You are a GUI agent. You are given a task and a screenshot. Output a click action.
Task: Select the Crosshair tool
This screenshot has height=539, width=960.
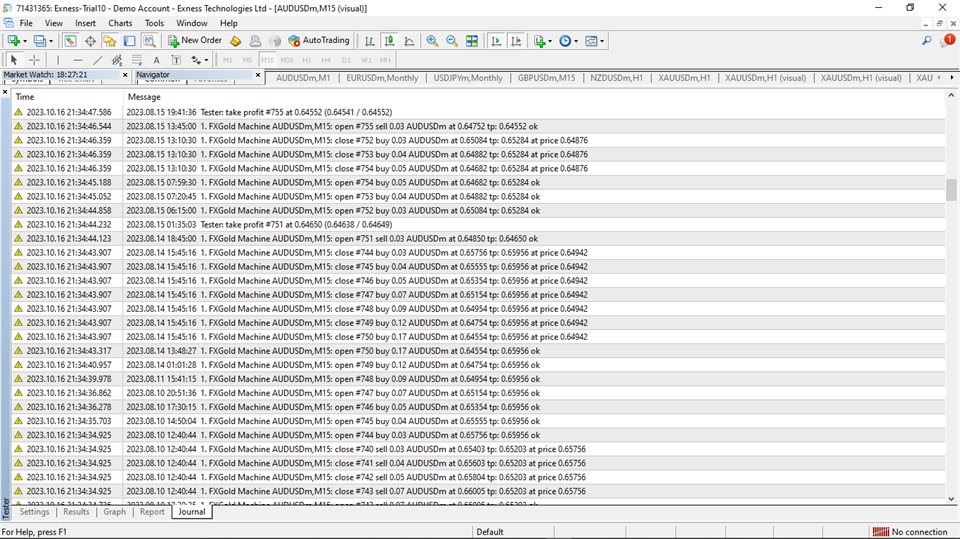(34, 60)
